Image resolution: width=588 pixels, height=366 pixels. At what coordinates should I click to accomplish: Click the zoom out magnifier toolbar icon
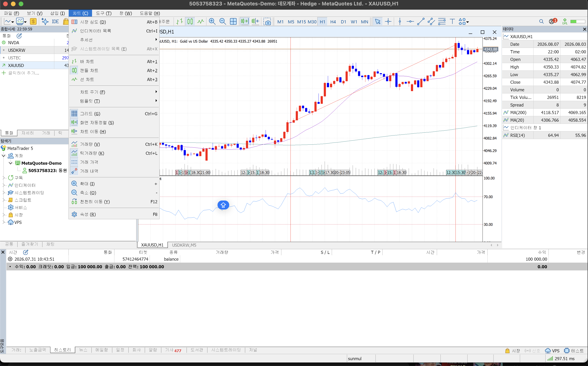tap(223, 22)
